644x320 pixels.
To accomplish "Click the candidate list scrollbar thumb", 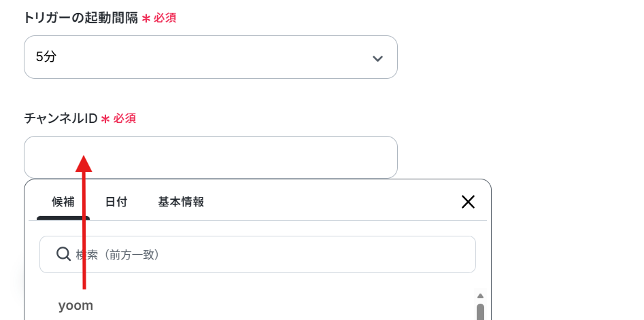I will pyautogui.click(x=480, y=312).
